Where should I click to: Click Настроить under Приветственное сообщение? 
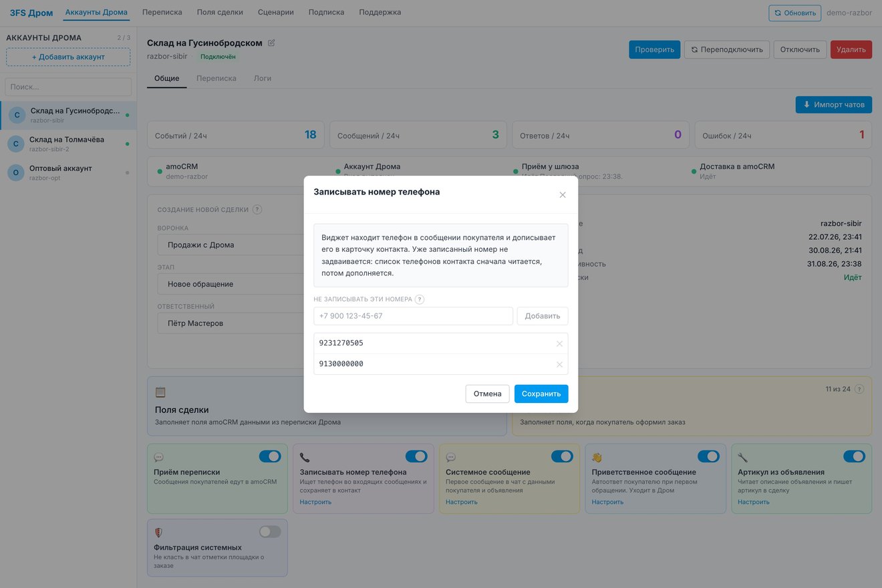607,502
